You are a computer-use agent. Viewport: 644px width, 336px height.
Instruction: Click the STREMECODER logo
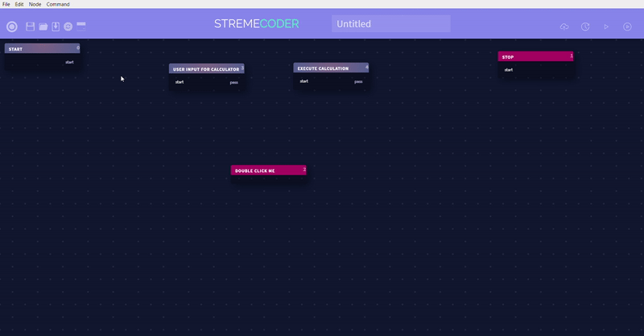point(257,24)
